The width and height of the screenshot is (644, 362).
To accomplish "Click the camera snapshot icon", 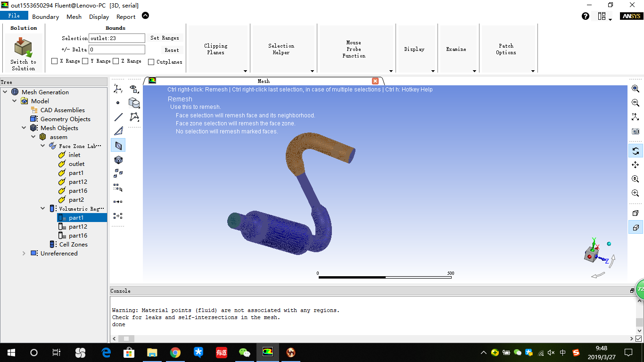I will tap(636, 131).
